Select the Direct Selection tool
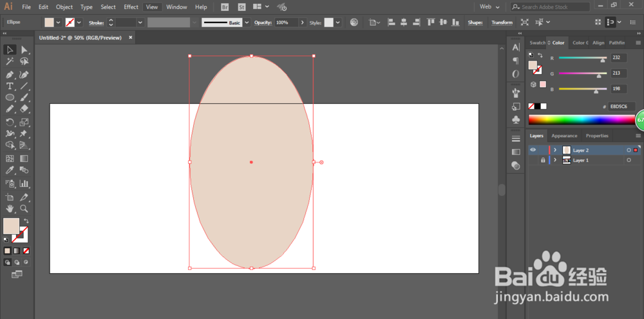The width and height of the screenshot is (644, 319). point(24,50)
